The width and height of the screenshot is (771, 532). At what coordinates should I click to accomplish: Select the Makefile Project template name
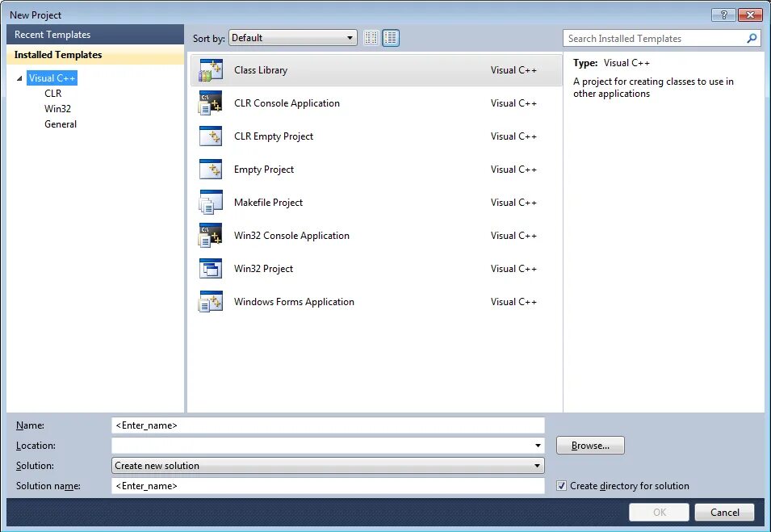268,202
